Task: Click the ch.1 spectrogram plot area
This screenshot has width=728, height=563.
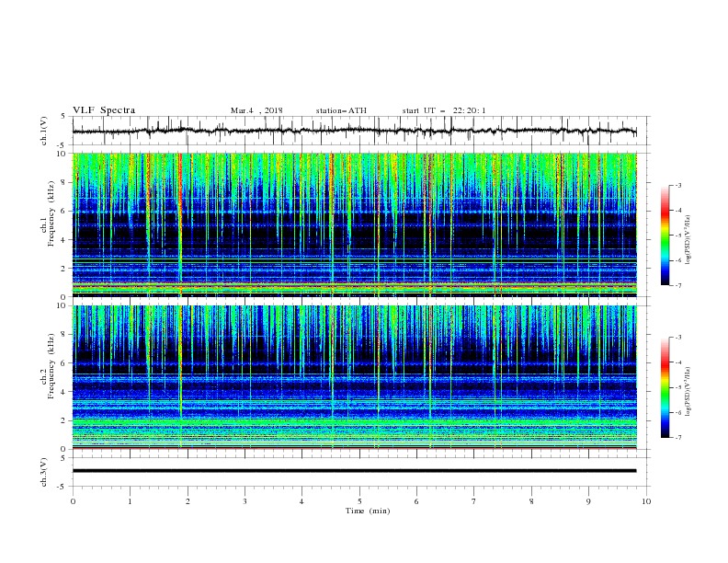Action: [355, 224]
